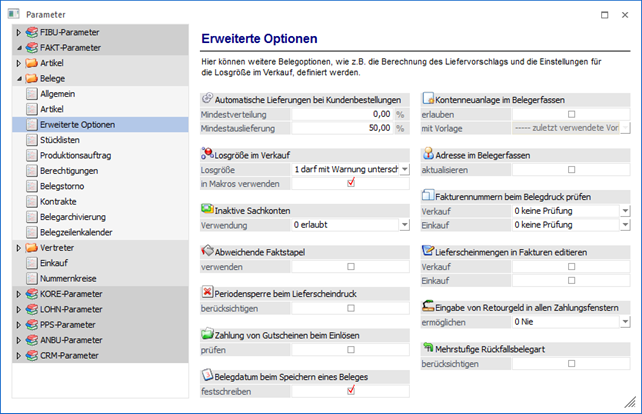
Task: Click the Abweichende Faktstapel section icon
Action: click(x=207, y=251)
